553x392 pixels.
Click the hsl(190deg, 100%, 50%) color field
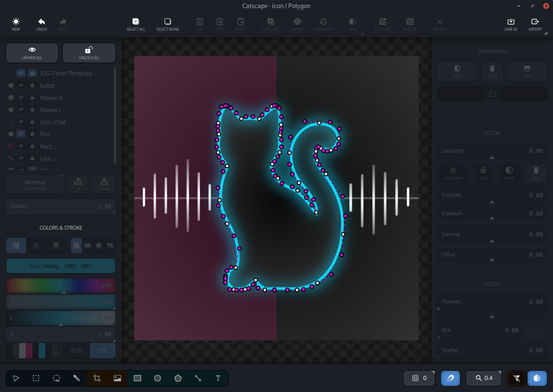pos(61,266)
